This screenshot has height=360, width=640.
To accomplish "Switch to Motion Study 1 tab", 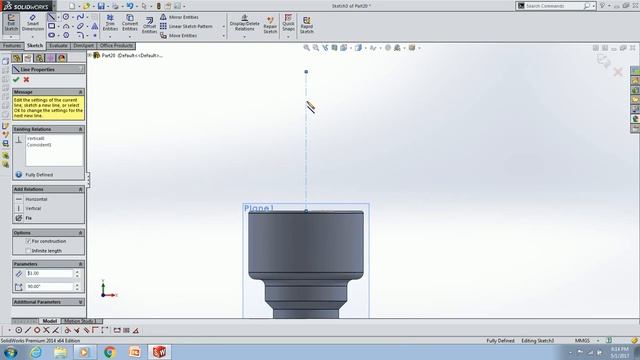I will coord(80,321).
